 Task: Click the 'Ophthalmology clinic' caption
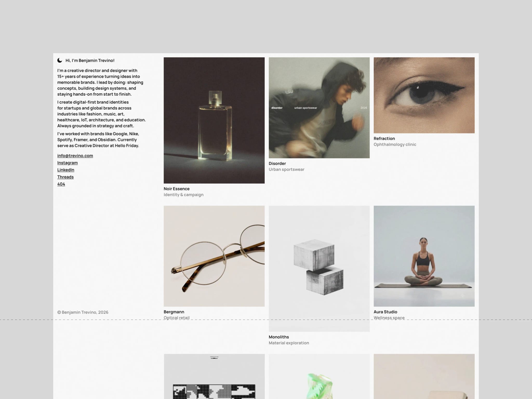(x=395, y=144)
